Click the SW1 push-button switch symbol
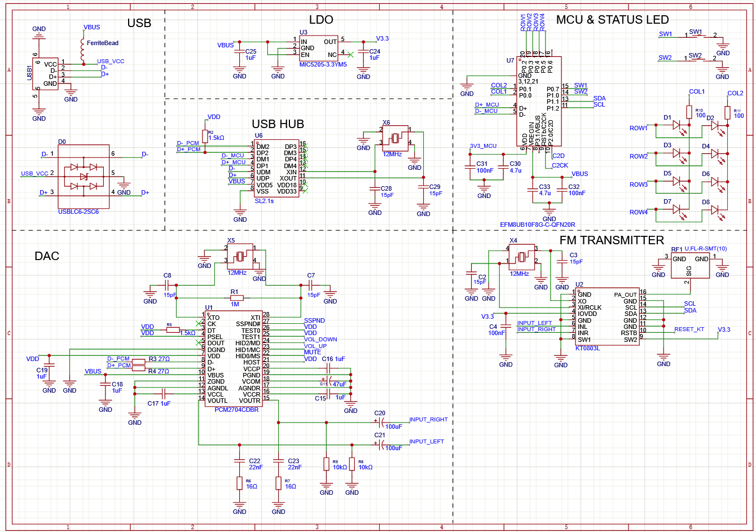756x532 pixels. coord(700,36)
